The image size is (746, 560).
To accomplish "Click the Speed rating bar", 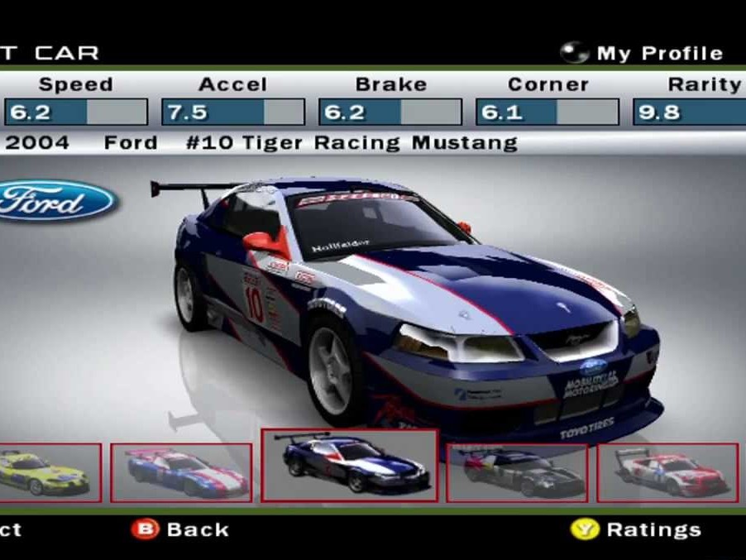I will [x=75, y=112].
